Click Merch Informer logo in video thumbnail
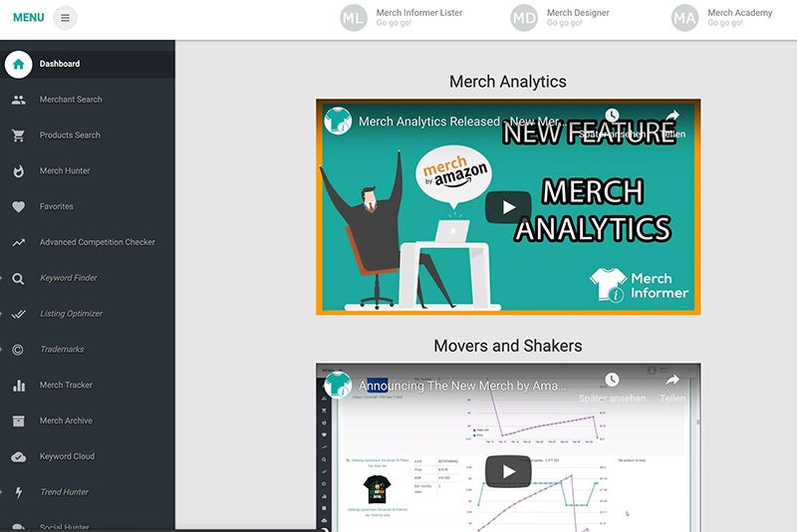 coord(640,285)
